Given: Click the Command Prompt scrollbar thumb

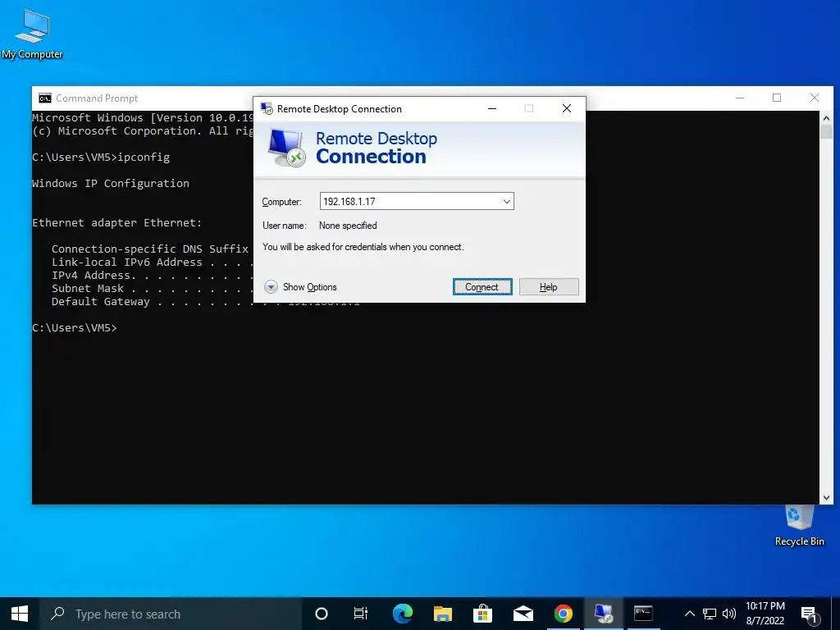Looking at the screenshot, I should (826, 132).
